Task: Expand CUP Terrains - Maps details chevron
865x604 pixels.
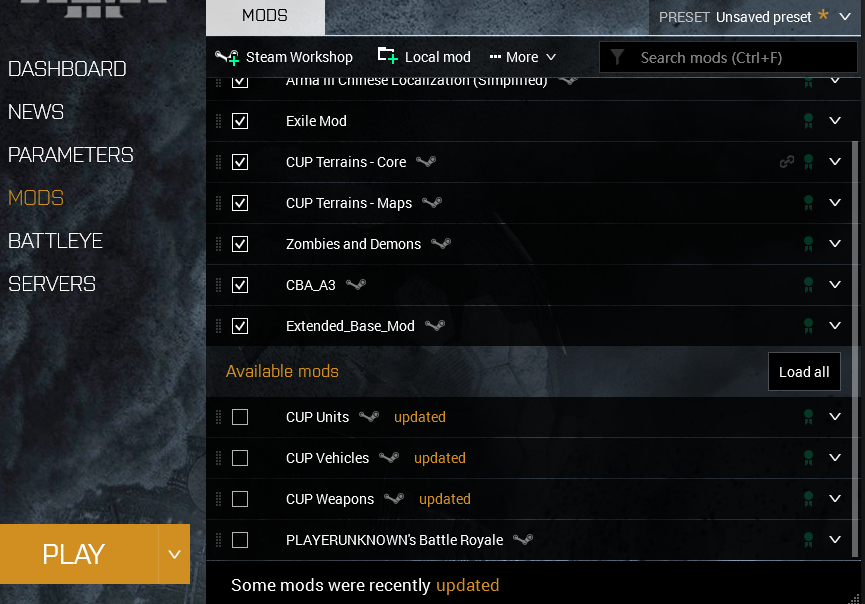Action: 835,202
